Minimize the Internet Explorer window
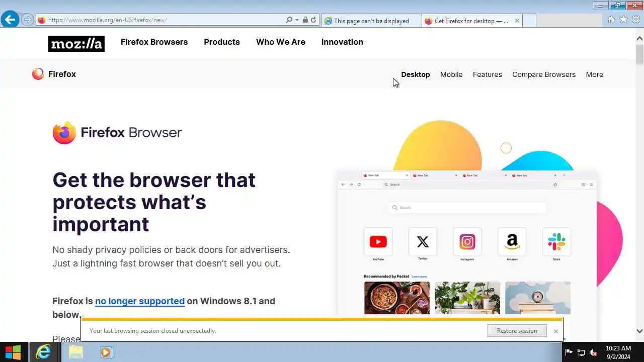The image size is (644, 362). (600, 6)
